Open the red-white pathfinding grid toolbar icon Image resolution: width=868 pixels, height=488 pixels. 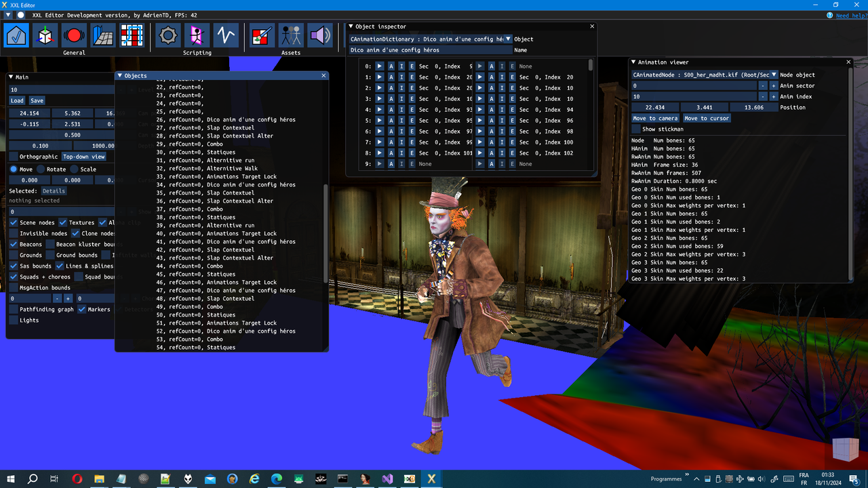132,35
